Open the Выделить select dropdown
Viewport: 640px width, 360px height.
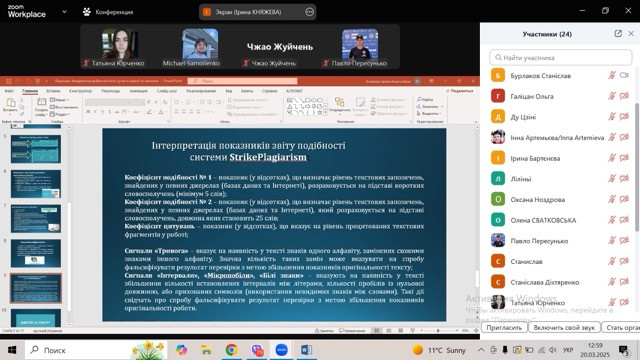[x=429, y=113]
